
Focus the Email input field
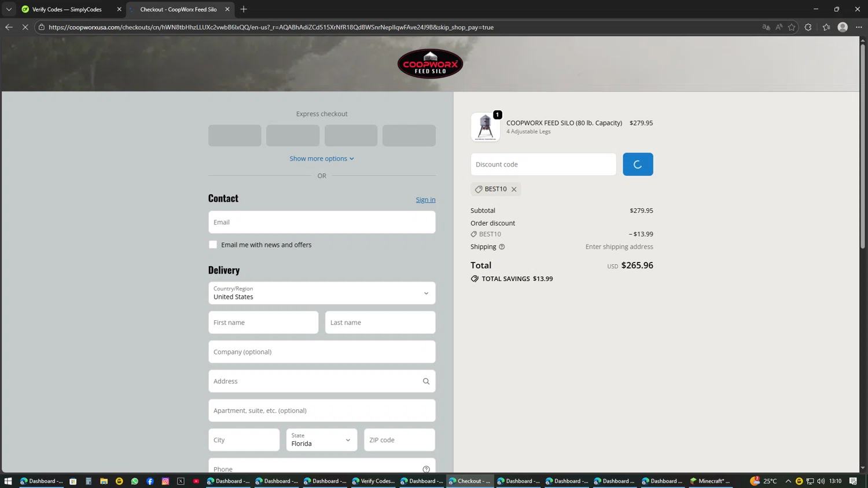point(322,222)
